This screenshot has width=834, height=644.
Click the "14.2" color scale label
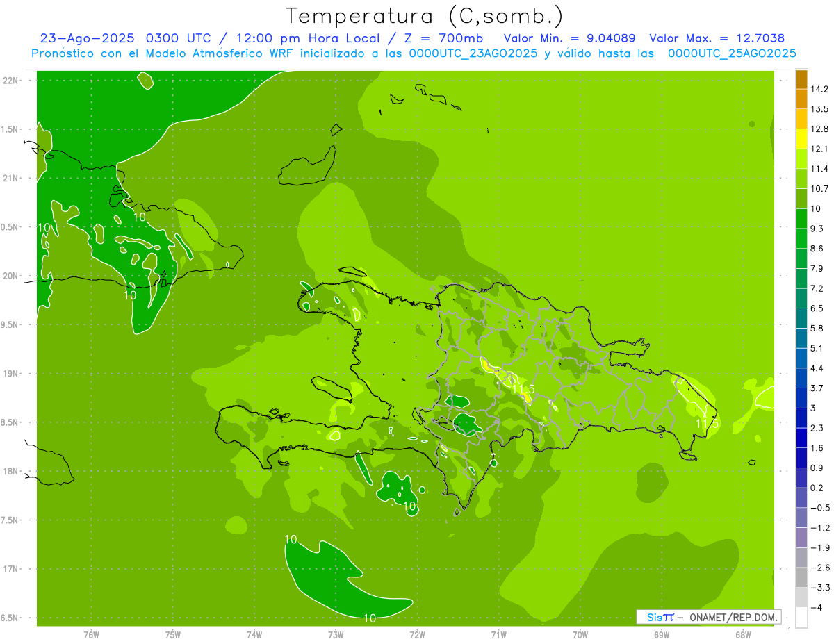pos(820,89)
